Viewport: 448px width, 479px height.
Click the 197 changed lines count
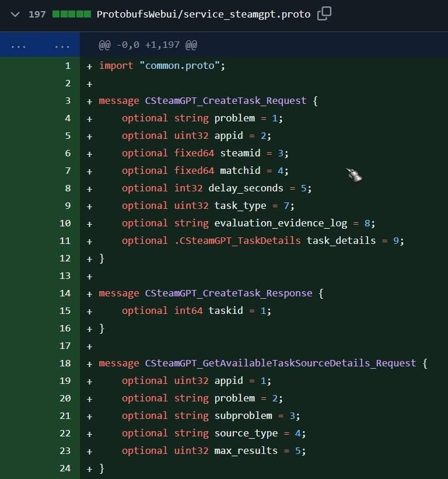37,15
